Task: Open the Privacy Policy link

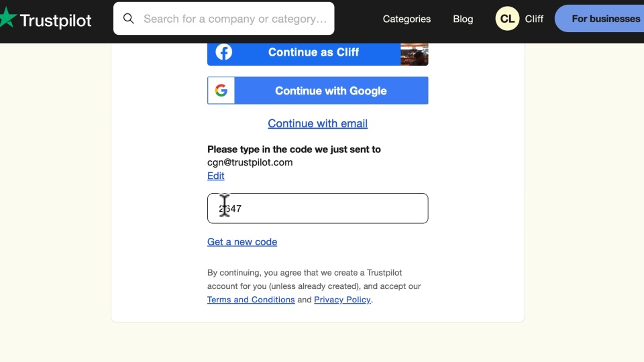Action: click(342, 300)
